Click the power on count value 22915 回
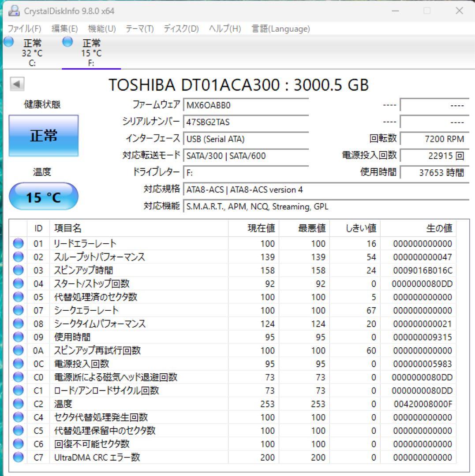The height and width of the screenshot is (476, 475). pos(434,156)
